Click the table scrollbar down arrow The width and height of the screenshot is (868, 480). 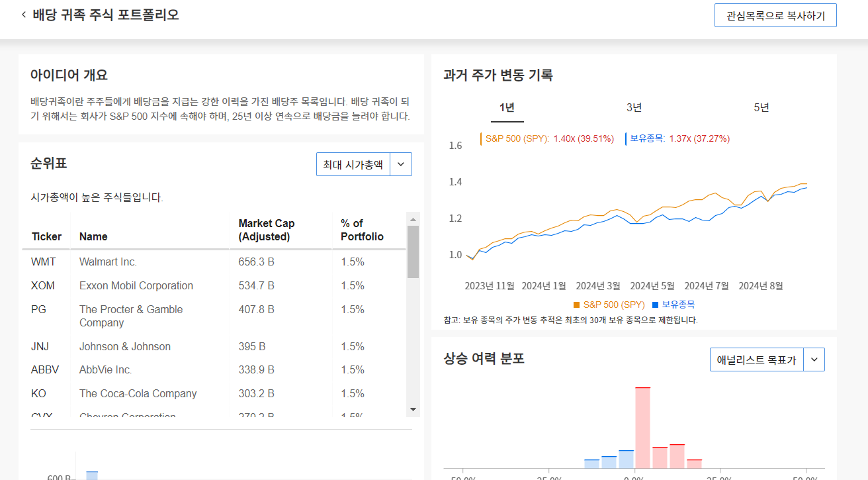click(x=413, y=410)
